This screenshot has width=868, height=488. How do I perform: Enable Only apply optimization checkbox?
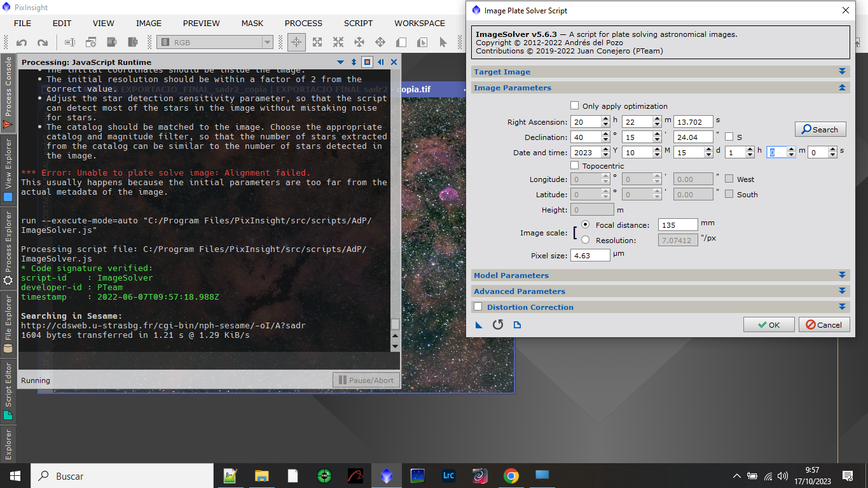click(575, 106)
